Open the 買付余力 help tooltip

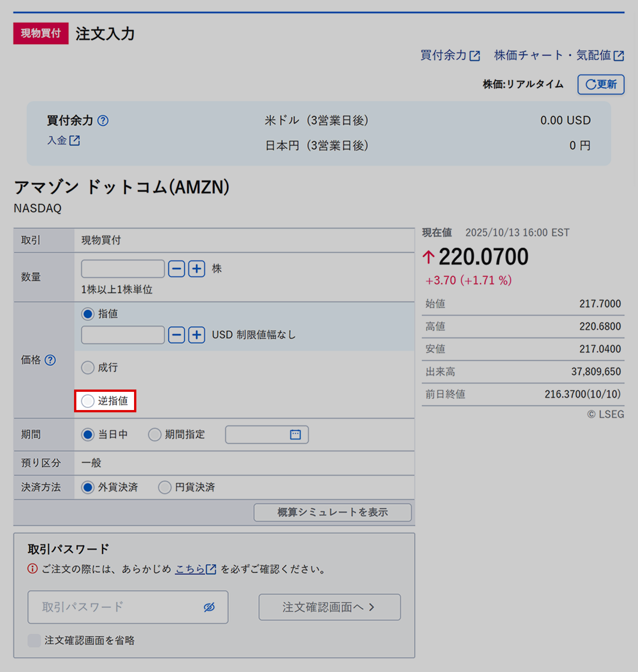pyautogui.click(x=103, y=121)
